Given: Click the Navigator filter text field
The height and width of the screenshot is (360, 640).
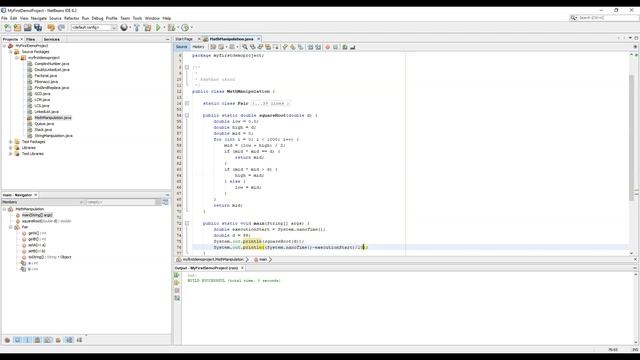Looking at the screenshot, I should (120, 202).
